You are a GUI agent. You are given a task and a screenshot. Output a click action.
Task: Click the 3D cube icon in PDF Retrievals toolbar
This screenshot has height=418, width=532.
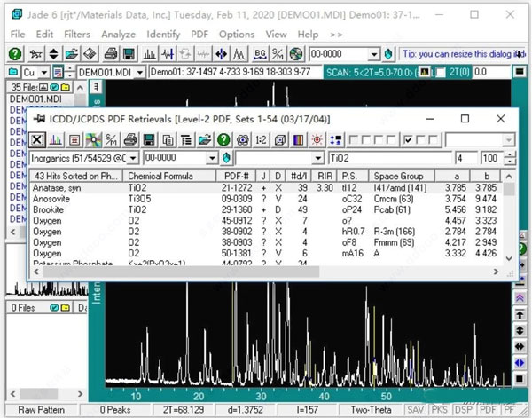point(279,139)
